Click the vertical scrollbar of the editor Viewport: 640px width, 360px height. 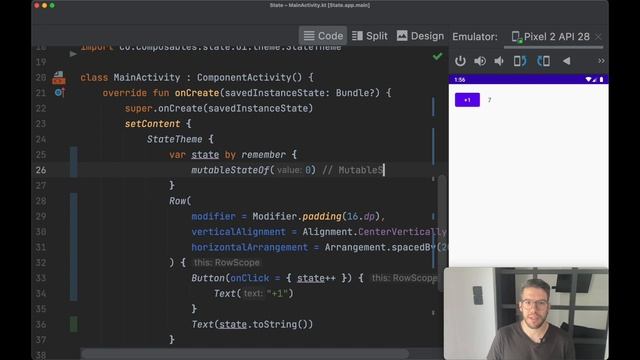[x=441, y=233]
